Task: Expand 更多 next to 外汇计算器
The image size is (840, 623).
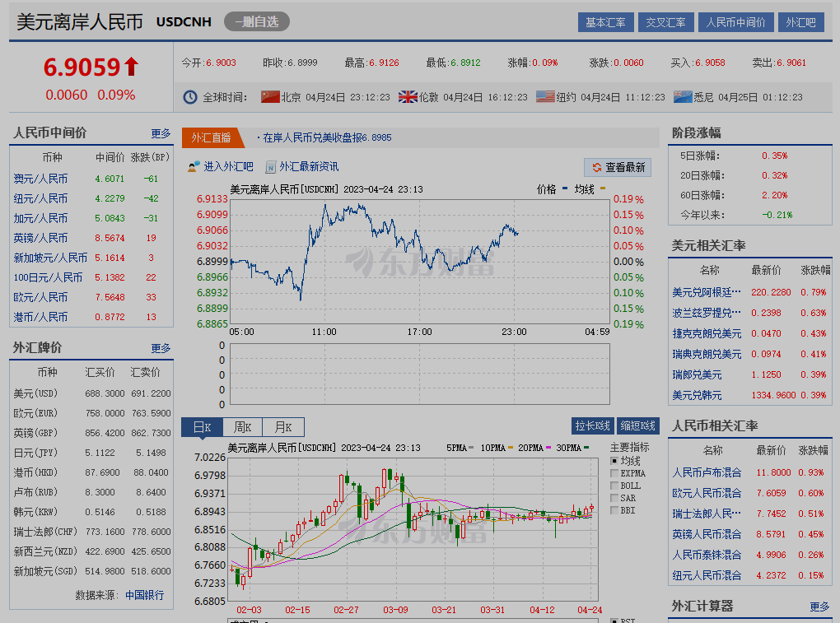Action: [x=819, y=607]
